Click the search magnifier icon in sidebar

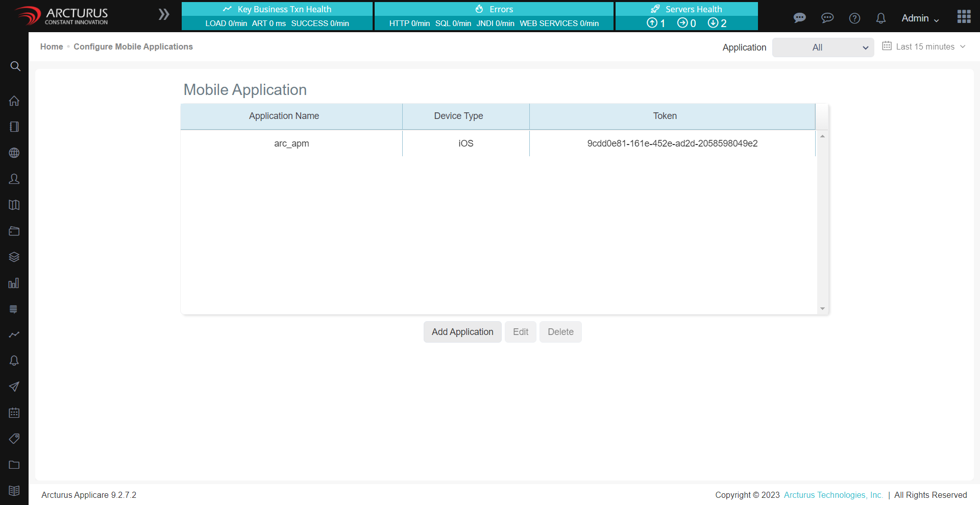coord(15,66)
